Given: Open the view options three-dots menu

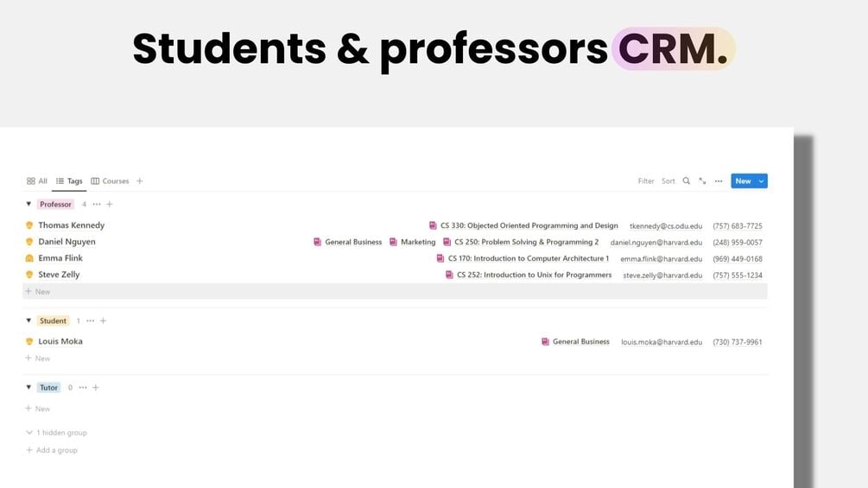Looking at the screenshot, I should (718, 181).
